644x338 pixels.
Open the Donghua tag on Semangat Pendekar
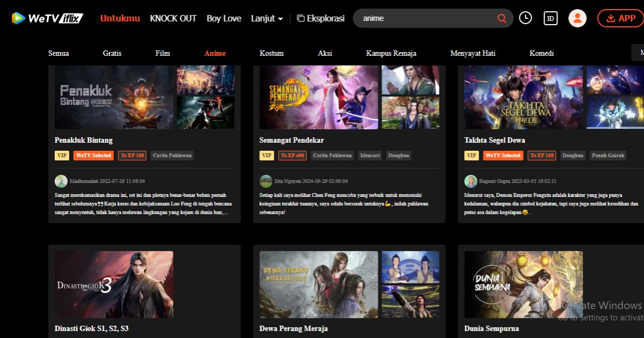pos(398,155)
